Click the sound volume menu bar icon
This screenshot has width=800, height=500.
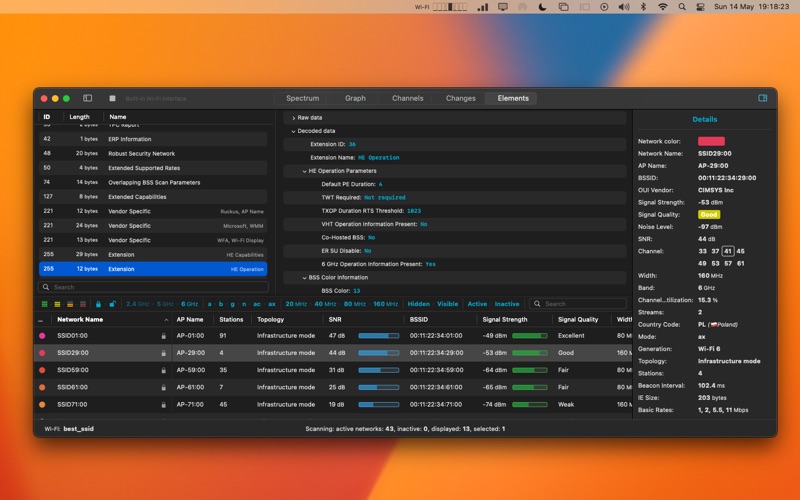(x=623, y=7)
